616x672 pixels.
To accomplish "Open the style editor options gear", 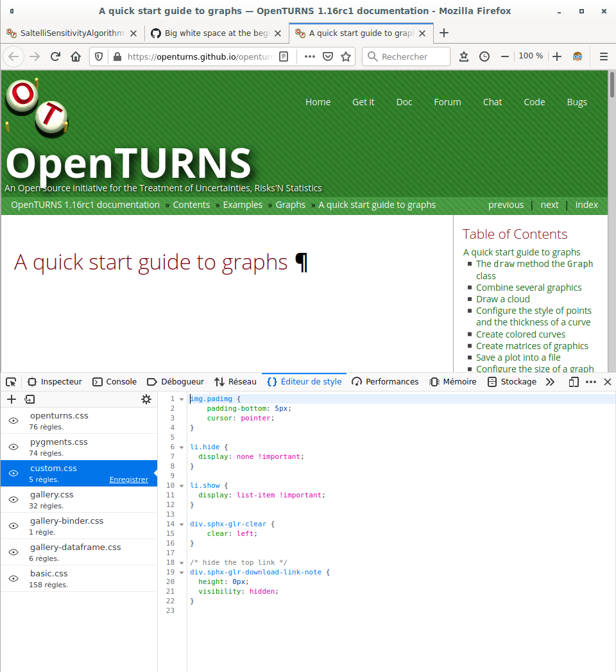I will coord(146,399).
